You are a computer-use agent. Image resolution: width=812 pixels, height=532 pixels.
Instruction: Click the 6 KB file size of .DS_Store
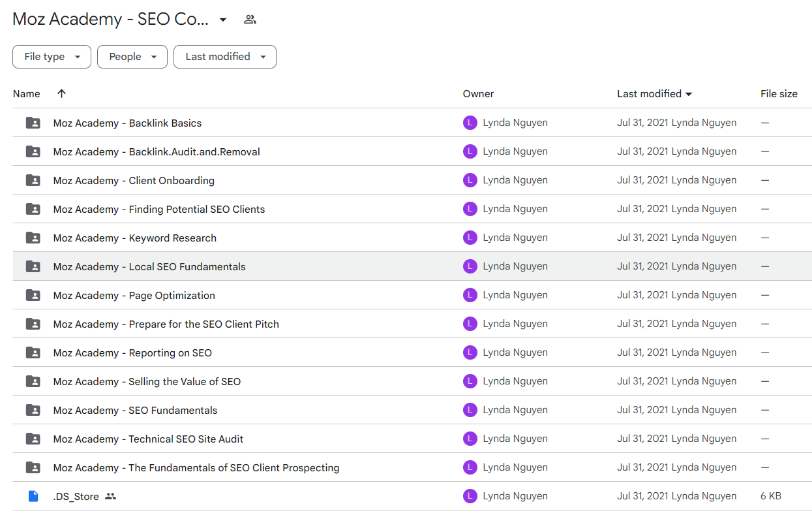771,496
